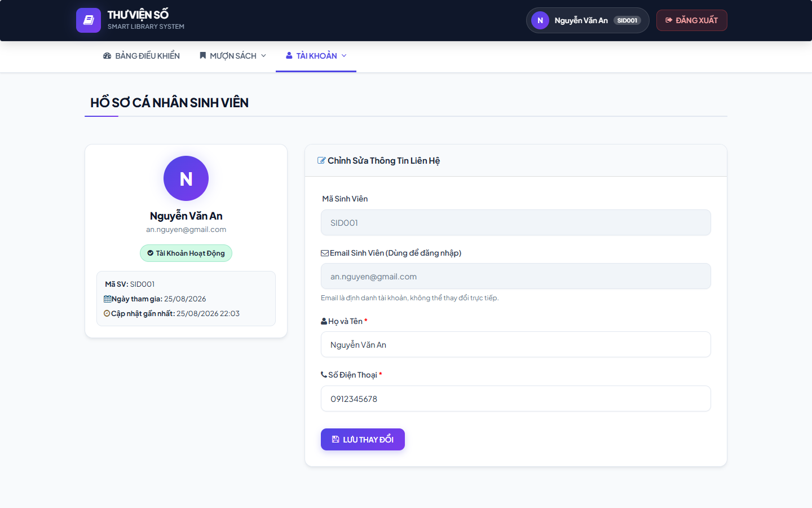Click the calendar icon beside Ngày tham gia
Screen dimensions: 812x508
108,299
